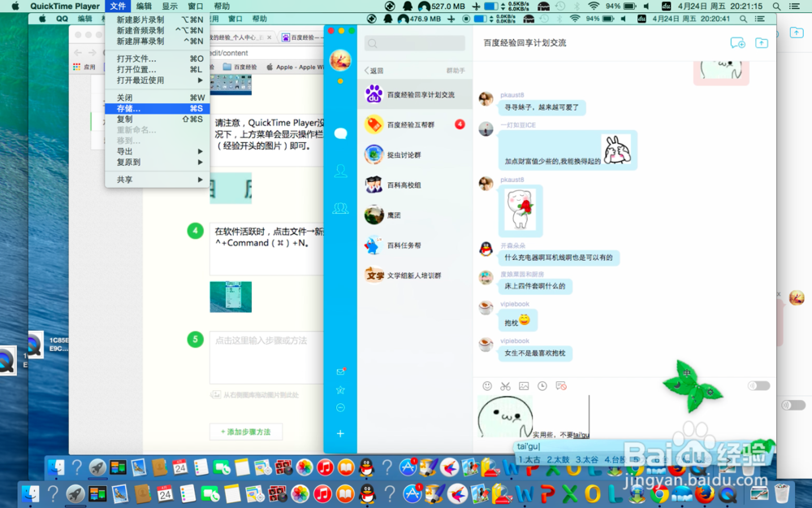
Task: Click pkaust8's avatar beside 寻寻妹子 message
Action: [486, 98]
